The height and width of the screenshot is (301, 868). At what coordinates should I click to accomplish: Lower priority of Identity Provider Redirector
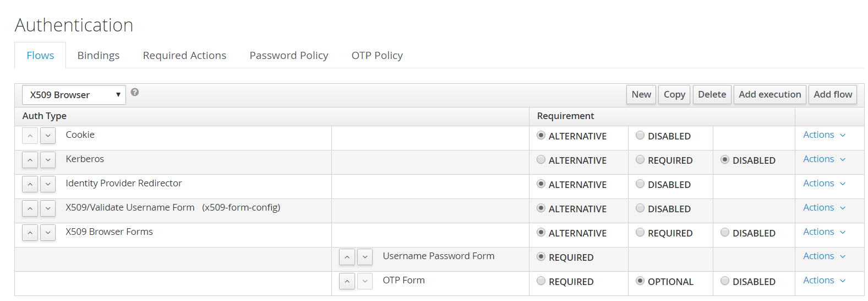[48, 184]
